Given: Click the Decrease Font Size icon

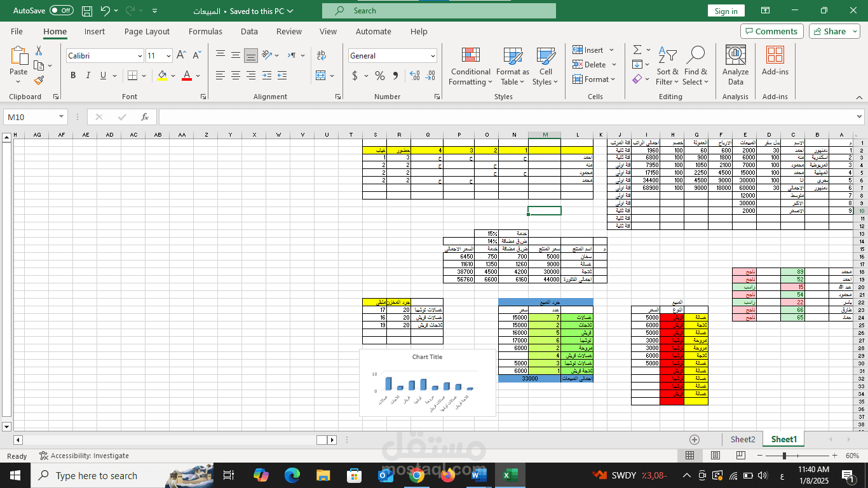Looking at the screenshot, I should tap(196, 55).
